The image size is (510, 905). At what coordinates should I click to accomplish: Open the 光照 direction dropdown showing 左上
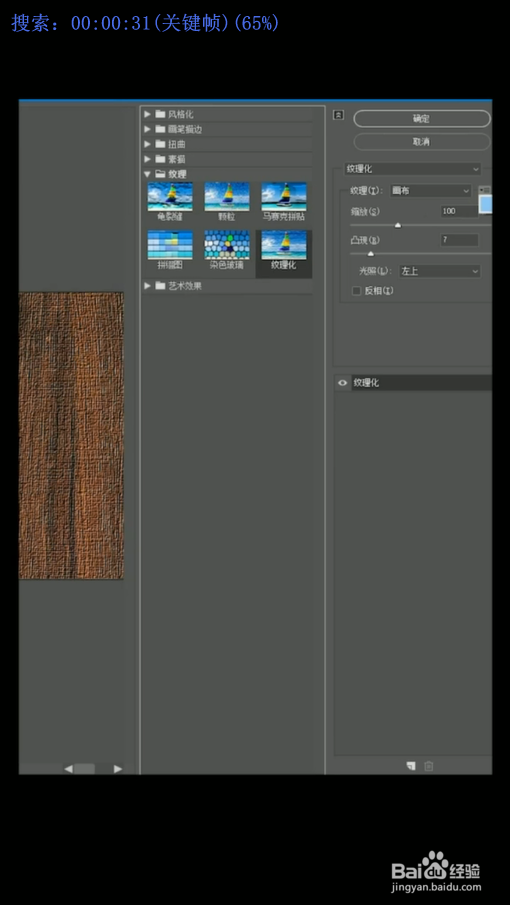tap(440, 271)
